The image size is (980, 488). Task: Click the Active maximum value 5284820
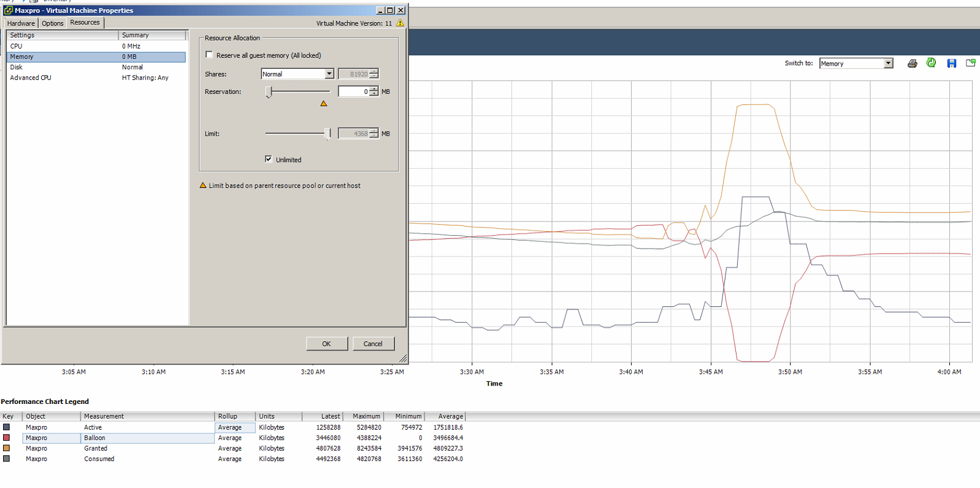tap(369, 427)
